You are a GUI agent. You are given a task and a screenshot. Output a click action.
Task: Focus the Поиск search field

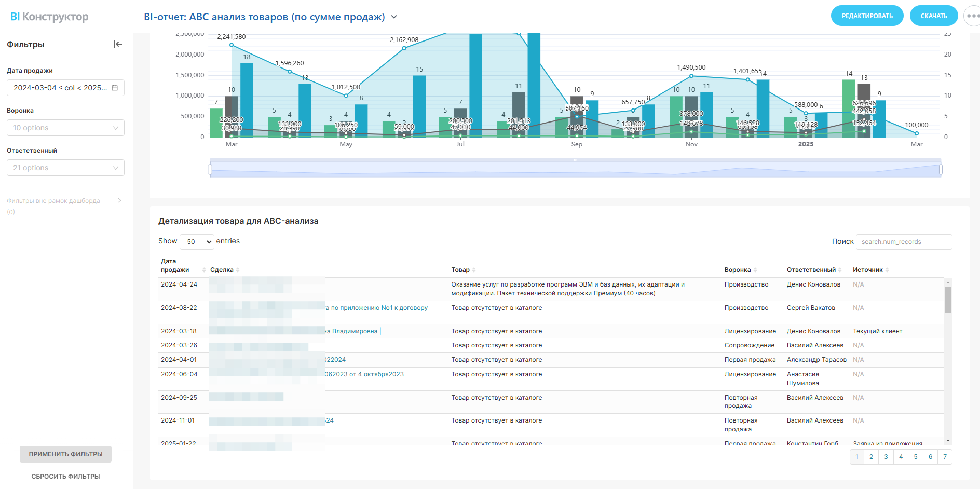pos(904,242)
